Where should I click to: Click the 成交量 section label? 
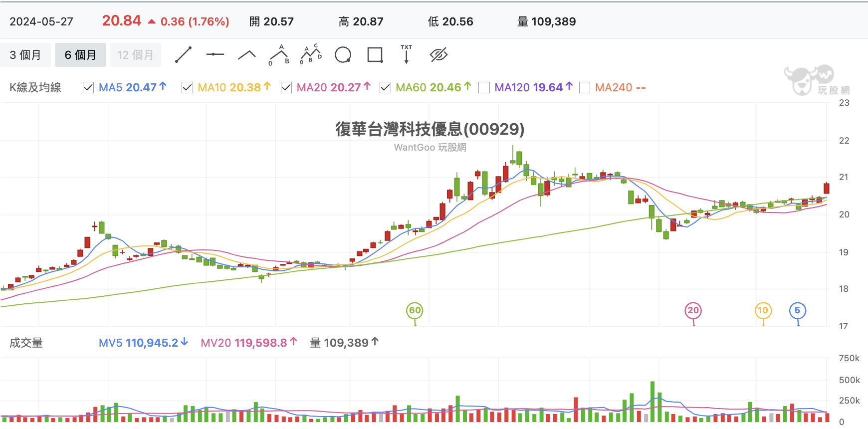click(x=26, y=343)
